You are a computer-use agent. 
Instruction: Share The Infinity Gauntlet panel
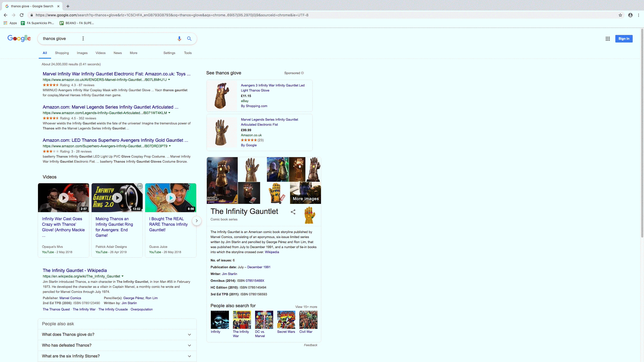[293, 212]
